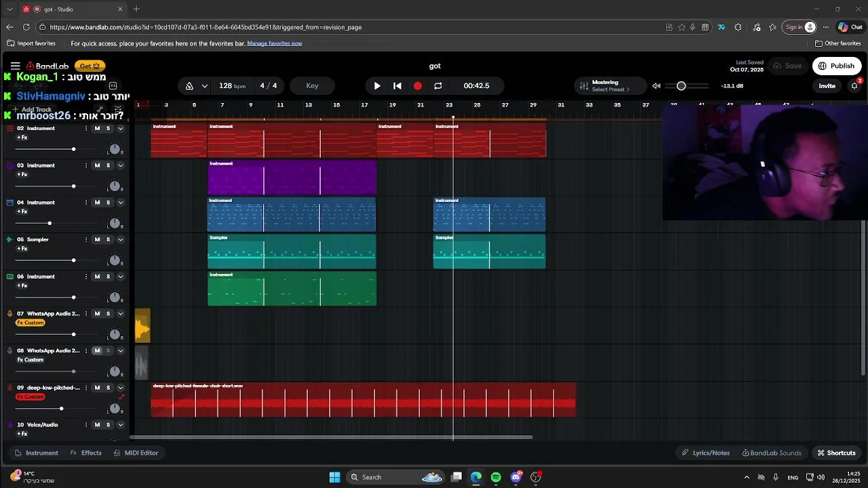Click the track 10 Voice/Audio microphone icon
This screenshot has height=488, width=868.
pyautogui.click(x=9, y=425)
